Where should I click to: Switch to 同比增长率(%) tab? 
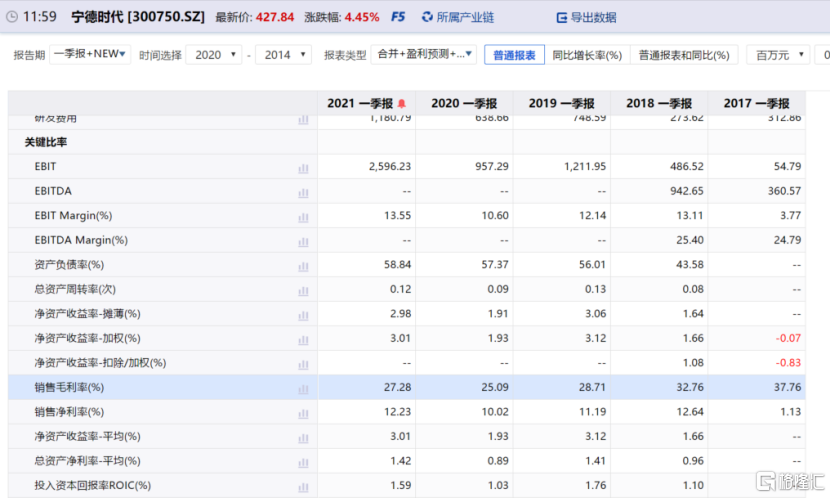tap(587, 55)
